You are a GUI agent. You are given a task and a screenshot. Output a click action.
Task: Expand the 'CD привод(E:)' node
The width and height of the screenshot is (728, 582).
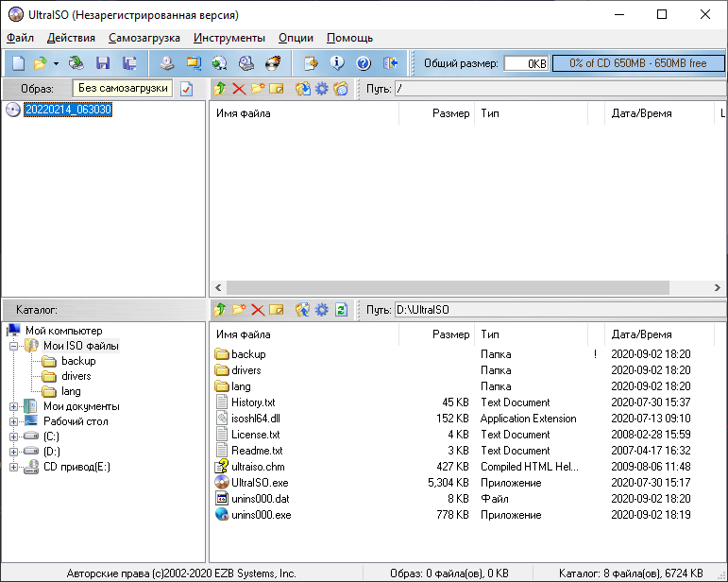[x=13, y=468]
